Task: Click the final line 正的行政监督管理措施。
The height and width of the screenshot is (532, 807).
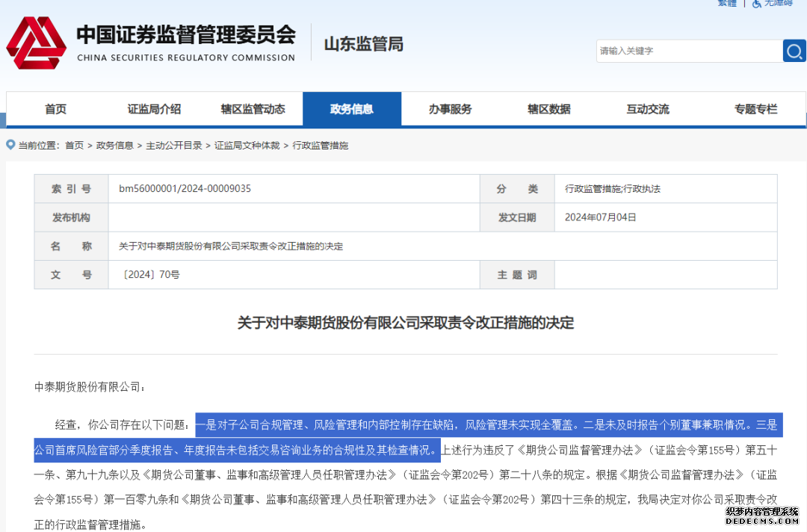Action: (90, 525)
